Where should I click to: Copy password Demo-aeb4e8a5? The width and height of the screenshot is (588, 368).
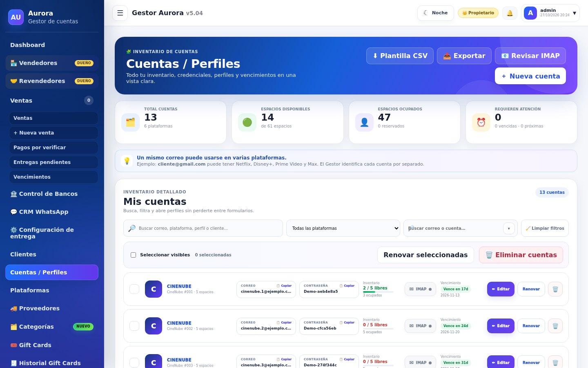pyautogui.click(x=347, y=286)
